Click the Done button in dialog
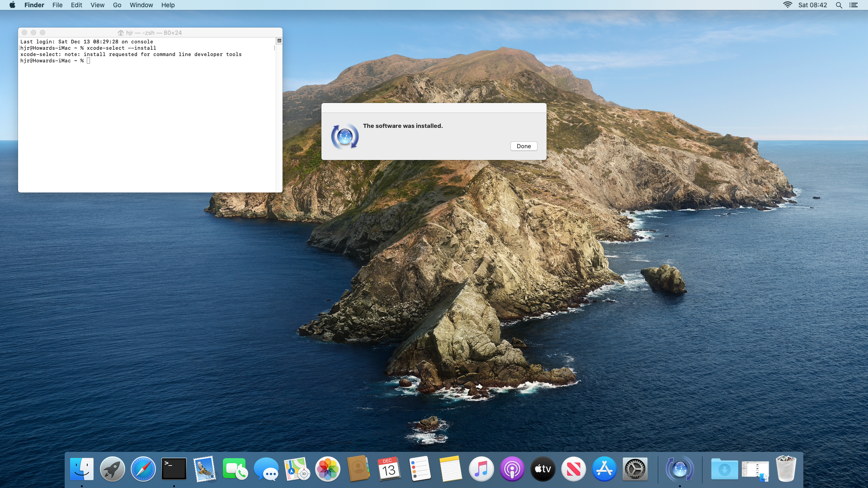Viewport: 868px width, 488px height. (x=524, y=146)
